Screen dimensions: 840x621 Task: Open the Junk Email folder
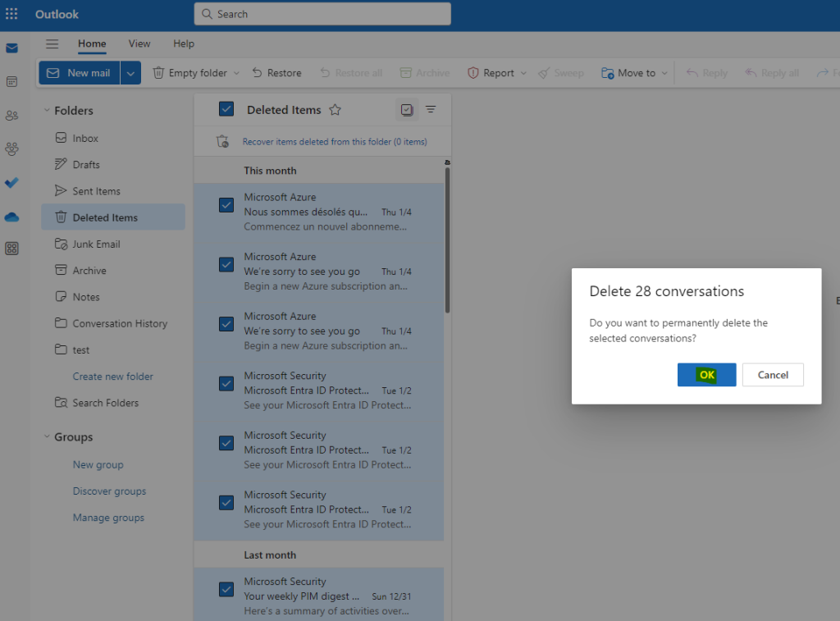(x=113, y=244)
